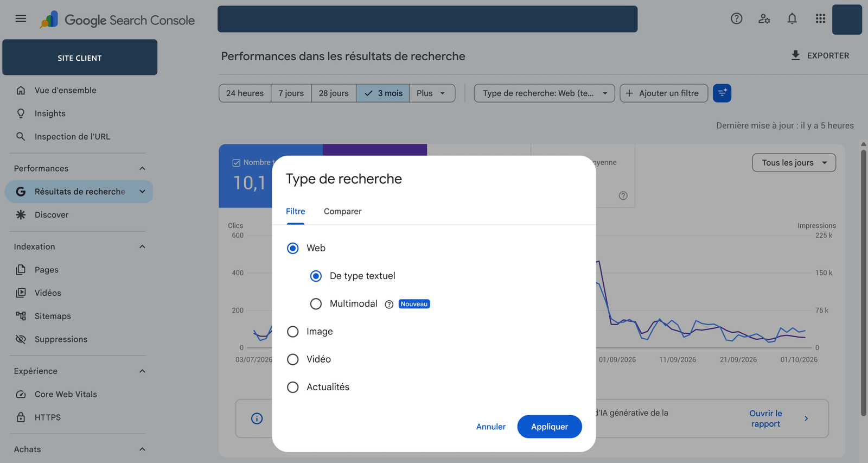The height and width of the screenshot is (463, 868).
Task: Open the help question mark icon
Action: (736, 18)
